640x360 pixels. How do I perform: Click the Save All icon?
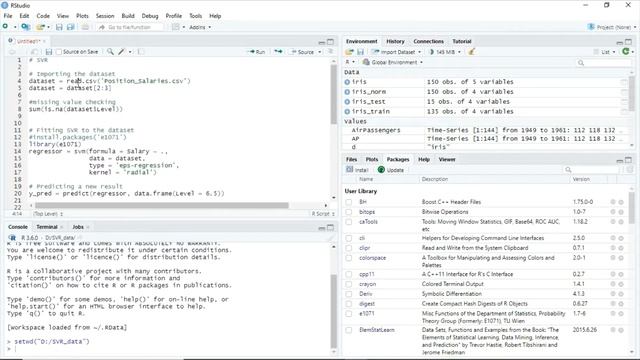click(71, 27)
